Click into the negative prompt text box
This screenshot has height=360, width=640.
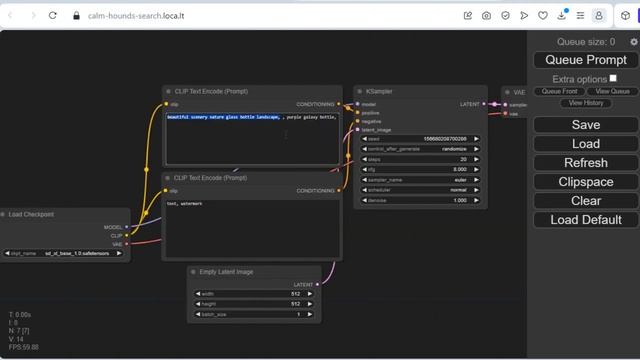pyautogui.click(x=252, y=229)
